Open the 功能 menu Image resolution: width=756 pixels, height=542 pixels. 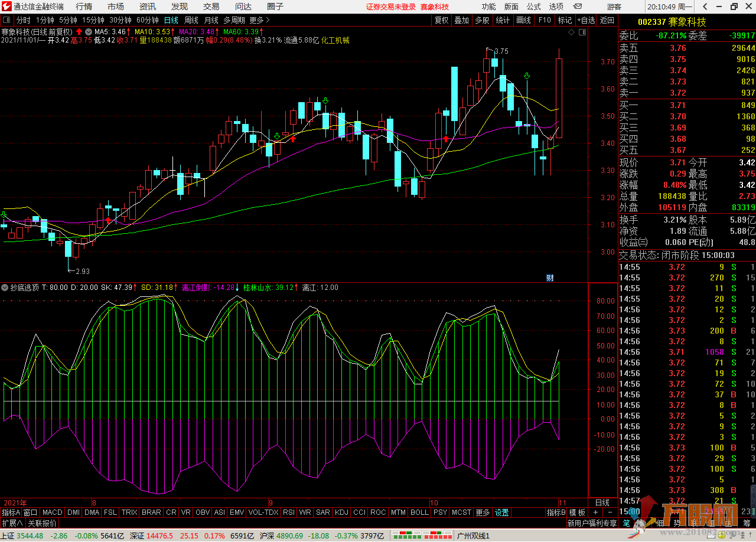(488, 6)
